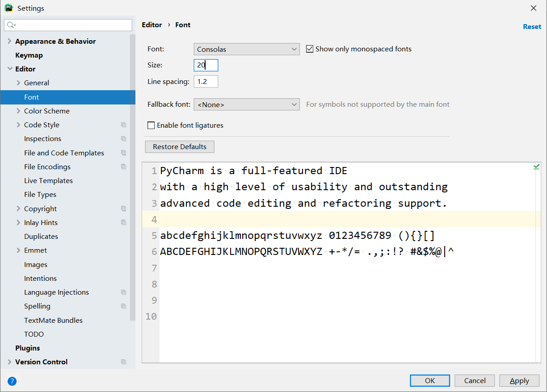Click Editor in the breadcrumb
Image resolution: width=547 pixels, height=392 pixels.
pyautogui.click(x=152, y=25)
